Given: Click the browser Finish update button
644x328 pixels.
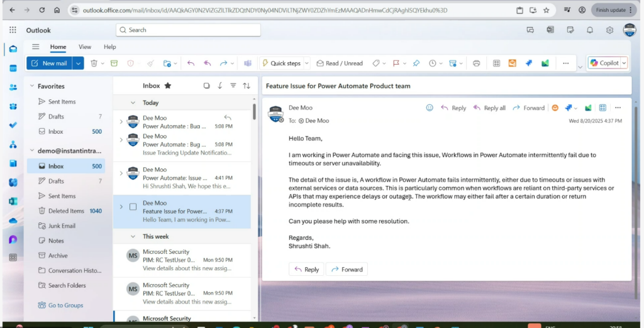Looking at the screenshot, I should [x=614, y=10].
